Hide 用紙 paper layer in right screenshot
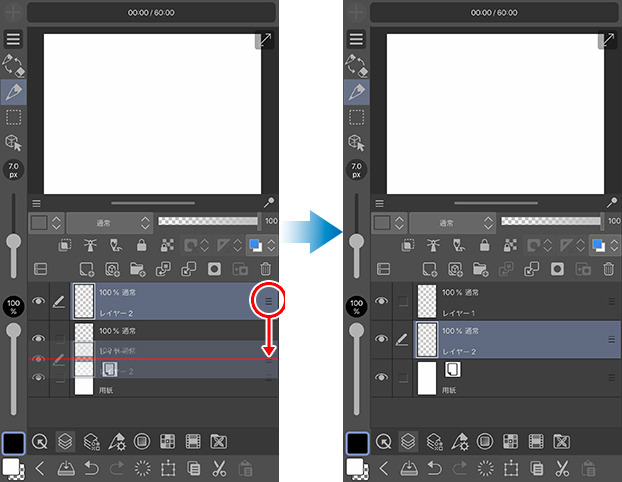 coord(382,376)
